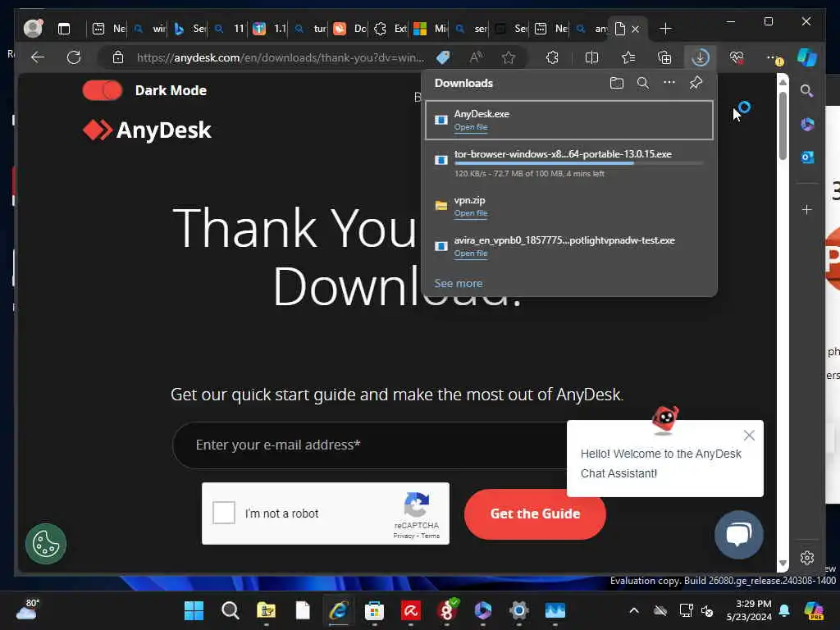Open file link under avira vpn installer
This screenshot has width=840, height=630.
(470, 253)
